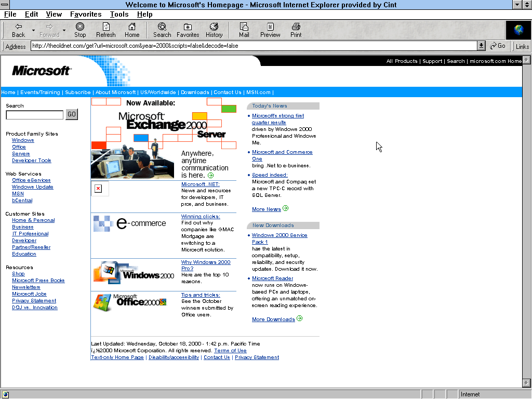The width and height of the screenshot is (532, 399).
Task: Open the Windows product family link
Action: click(x=23, y=140)
